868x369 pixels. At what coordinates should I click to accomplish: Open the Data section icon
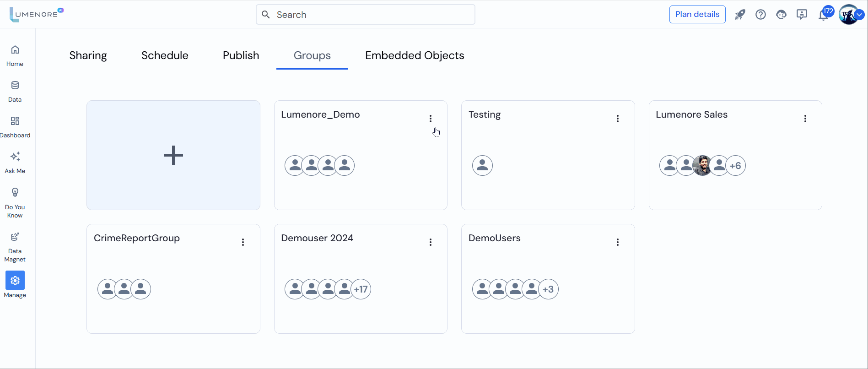pyautogui.click(x=15, y=91)
